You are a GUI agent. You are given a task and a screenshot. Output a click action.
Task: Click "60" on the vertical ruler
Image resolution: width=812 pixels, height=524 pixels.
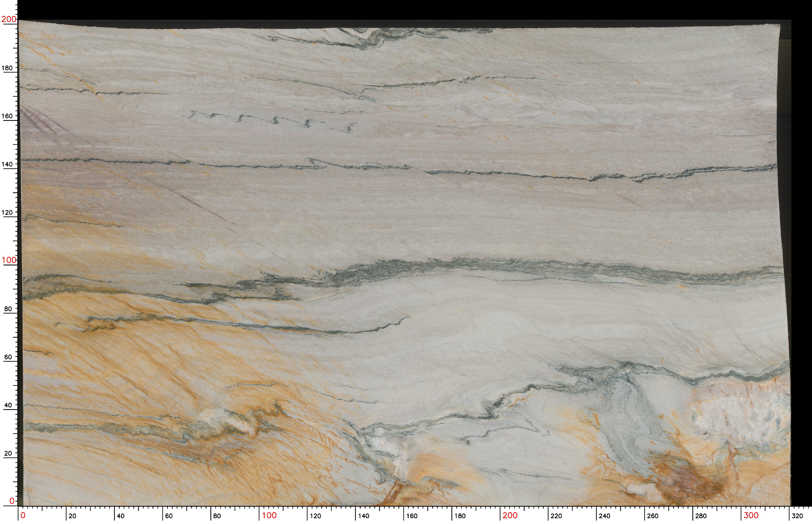coord(8,357)
